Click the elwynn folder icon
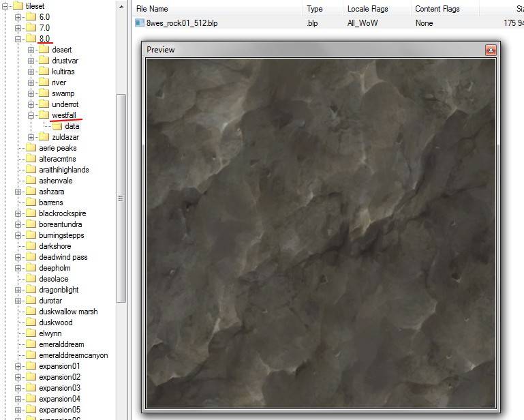The height and width of the screenshot is (420, 524). point(31,333)
